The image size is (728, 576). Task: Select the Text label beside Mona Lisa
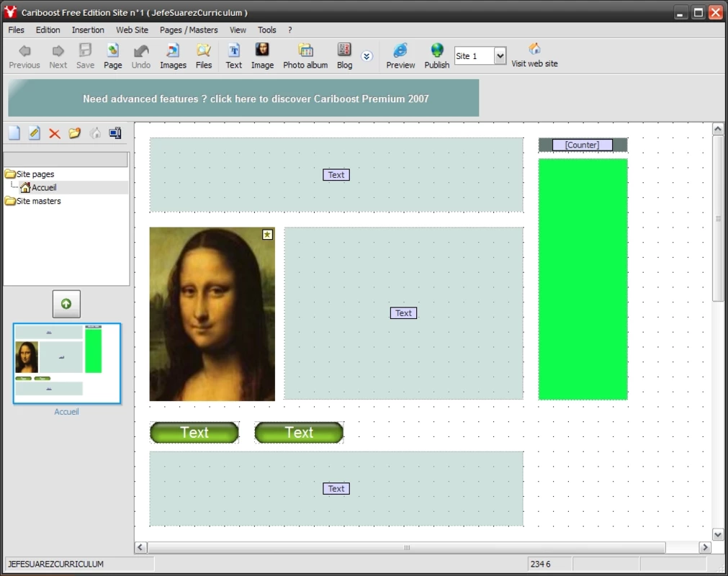(403, 313)
